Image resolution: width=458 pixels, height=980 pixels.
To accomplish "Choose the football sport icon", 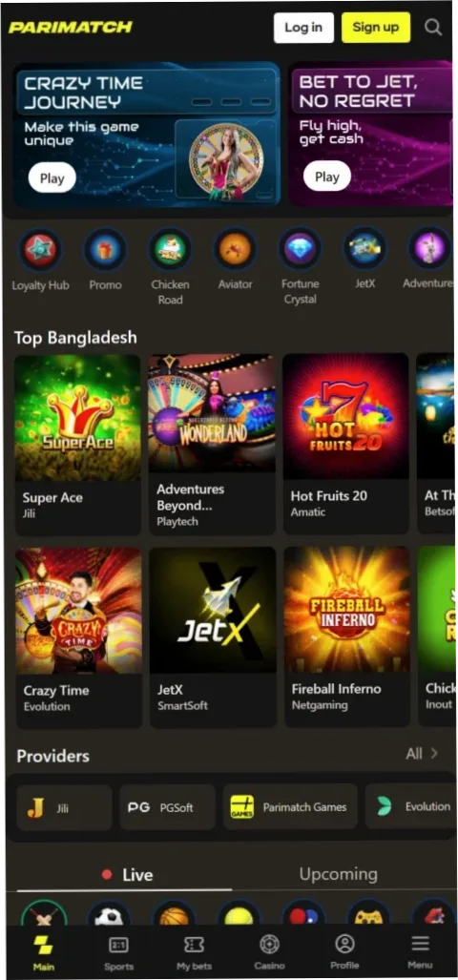I will click(x=109, y=914).
